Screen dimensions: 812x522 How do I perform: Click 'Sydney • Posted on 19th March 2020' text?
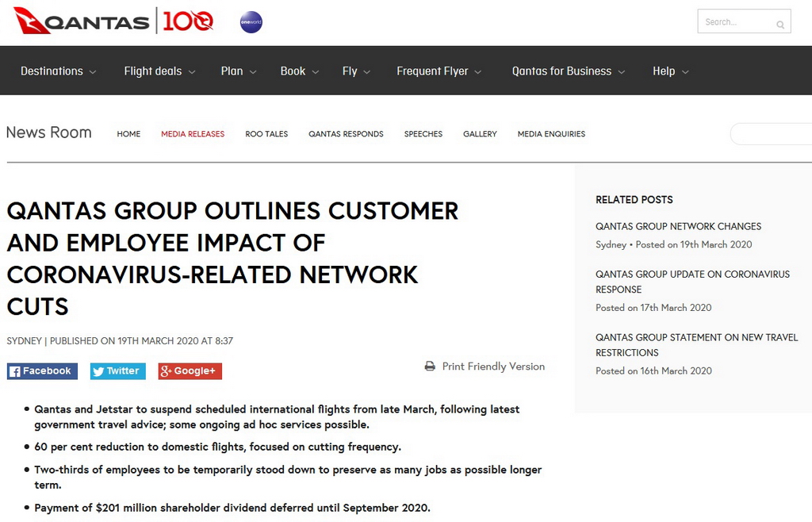(x=674, y=244)
